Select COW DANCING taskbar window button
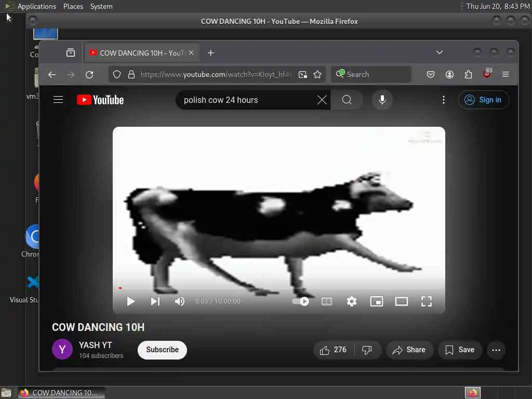Screen dimensions: 532x399 [x=62, y=393]
